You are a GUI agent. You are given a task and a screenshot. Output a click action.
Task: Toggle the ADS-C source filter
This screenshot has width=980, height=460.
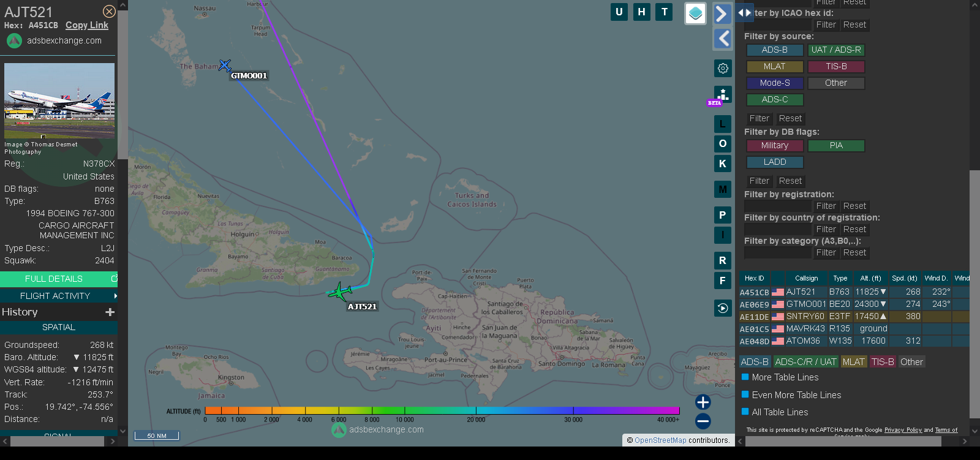tap(775, 100)
